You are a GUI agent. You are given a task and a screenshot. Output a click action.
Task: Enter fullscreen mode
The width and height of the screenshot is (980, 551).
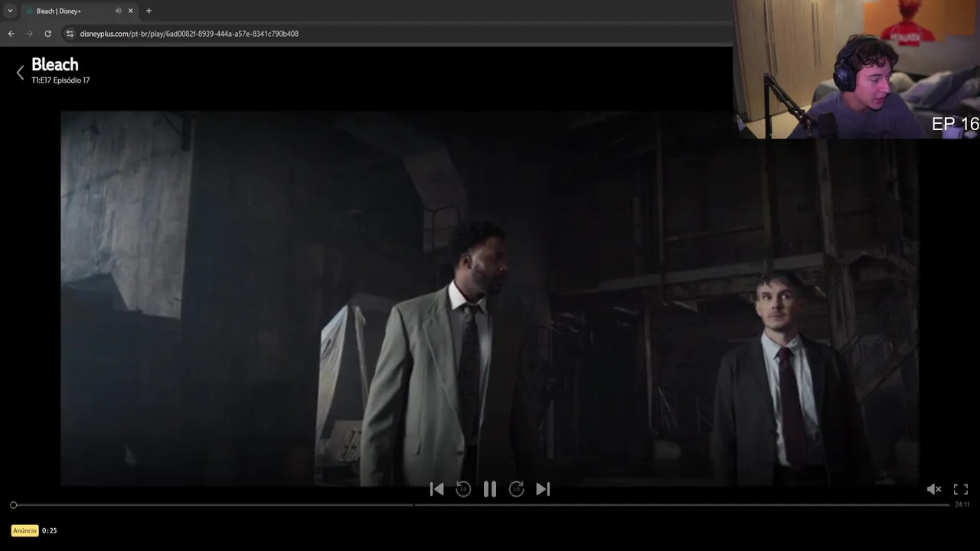(x=961, y=489)
